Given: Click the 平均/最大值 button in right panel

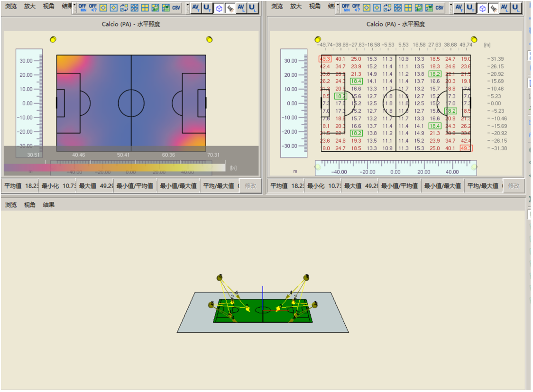Looking at the screenshot, I should coord(483,186).
